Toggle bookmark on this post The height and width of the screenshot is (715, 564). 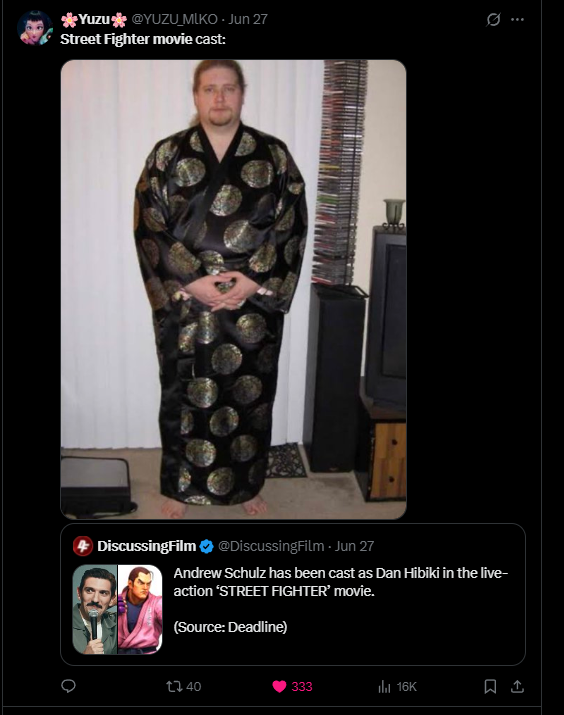click(x=490, y=686)
